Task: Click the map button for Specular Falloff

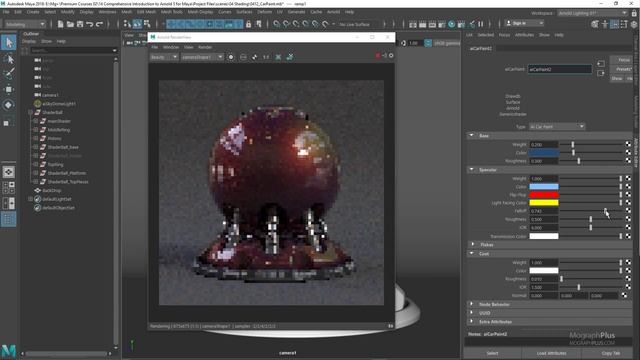Action: (628, 211)
